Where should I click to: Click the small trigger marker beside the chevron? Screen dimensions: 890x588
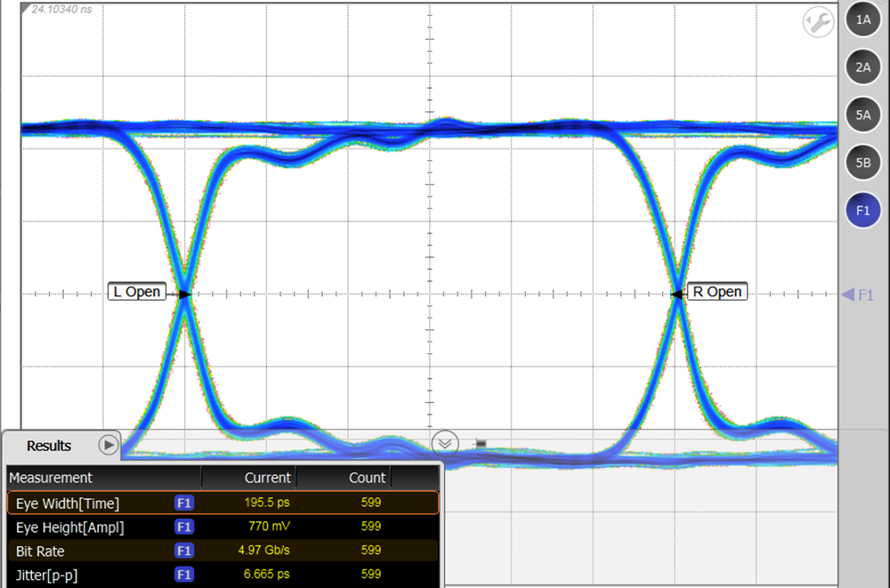tap(480, 443)
